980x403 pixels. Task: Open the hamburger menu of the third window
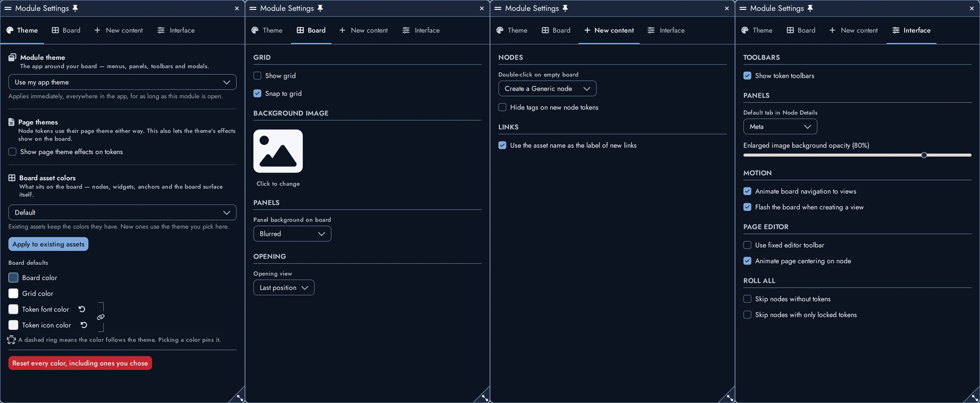(498, 8)
